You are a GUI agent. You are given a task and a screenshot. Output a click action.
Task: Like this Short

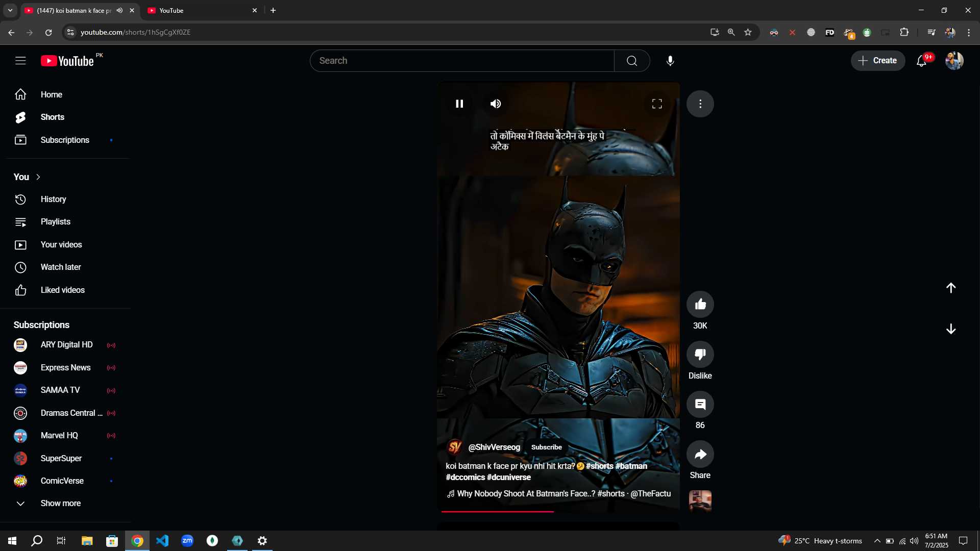point(700,304)
